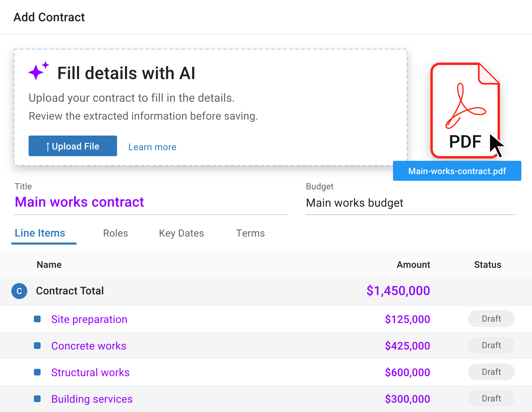Viewport: 532px width, 412px height.
Task: Open the Learn more link
Action: [152, 147]
